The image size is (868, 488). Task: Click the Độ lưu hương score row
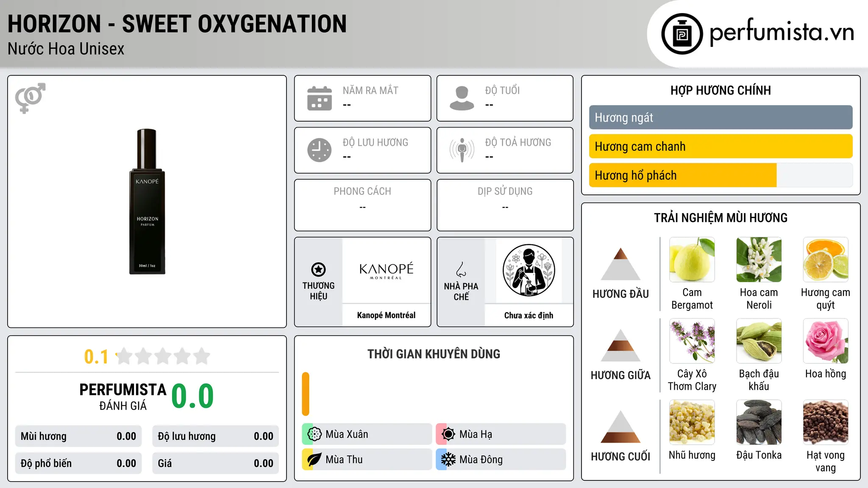click(x=215, y=436)
